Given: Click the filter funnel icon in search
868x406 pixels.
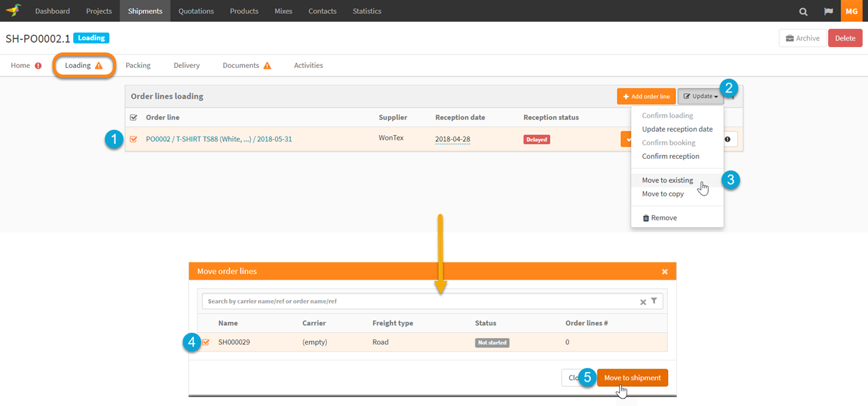Looking at the screenshot, I should [654, 301].
